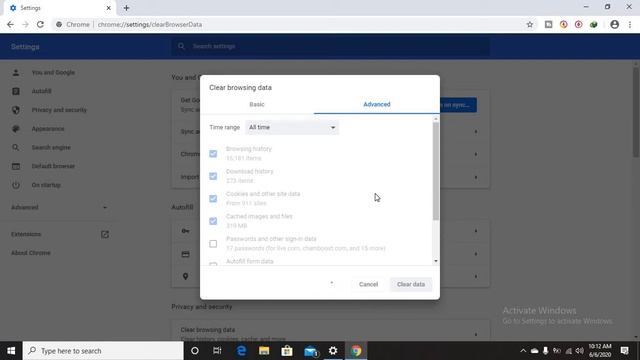The image size is (640, 360).
Task: Click the green extension icon in toolbar
Action: click(x=593, y=24)
